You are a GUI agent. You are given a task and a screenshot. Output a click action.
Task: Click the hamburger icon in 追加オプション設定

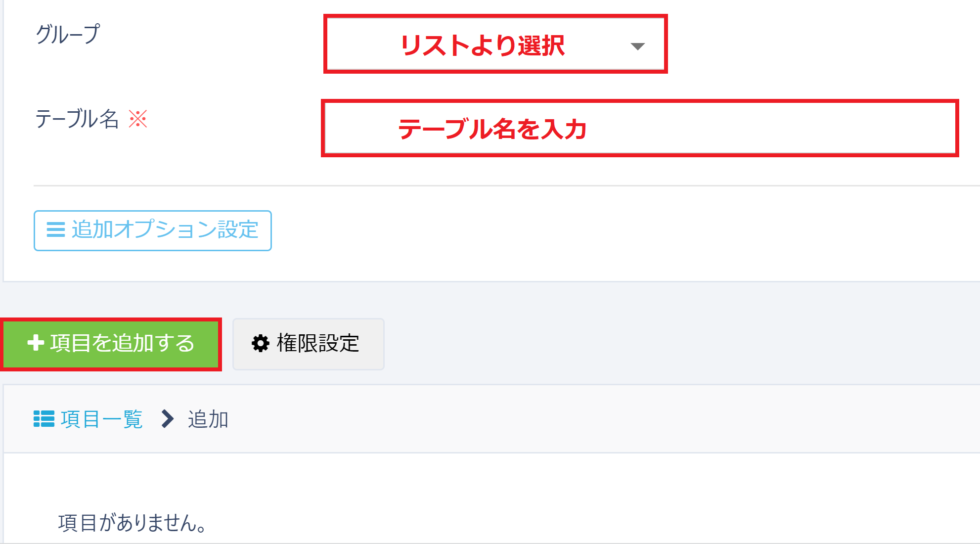click(x=55, y=229)
